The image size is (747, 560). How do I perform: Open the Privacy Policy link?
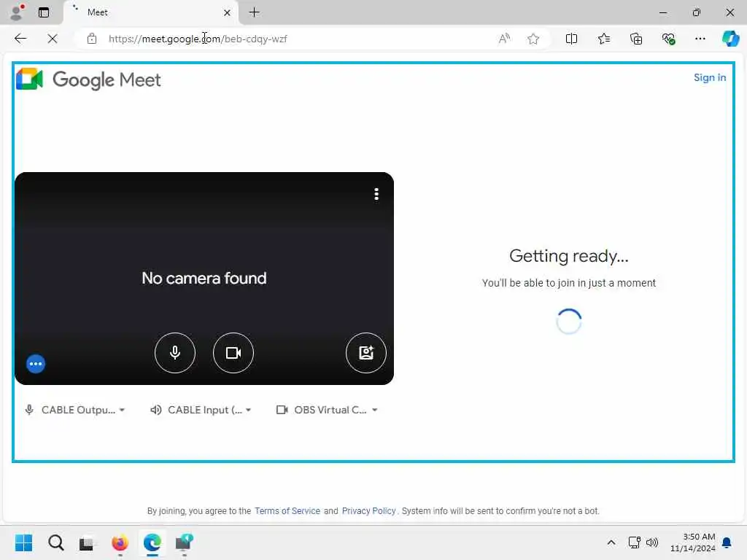(368, 511)
